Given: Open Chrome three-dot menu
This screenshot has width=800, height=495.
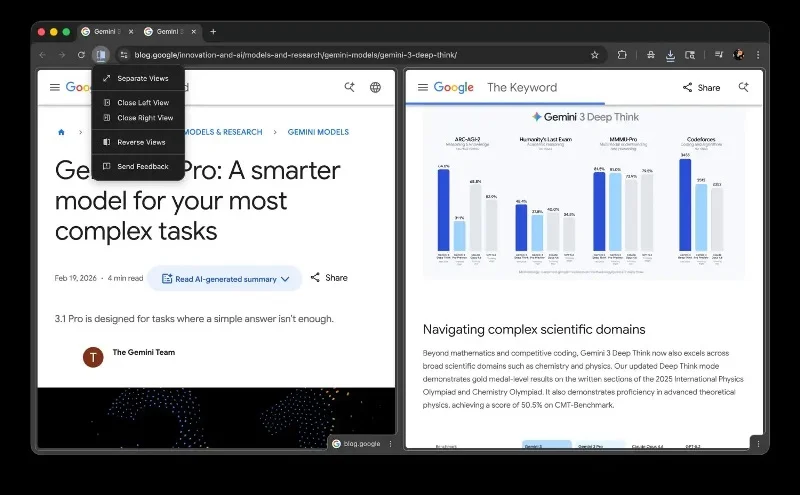Looking at the screenshot, I should coord(758,55).
